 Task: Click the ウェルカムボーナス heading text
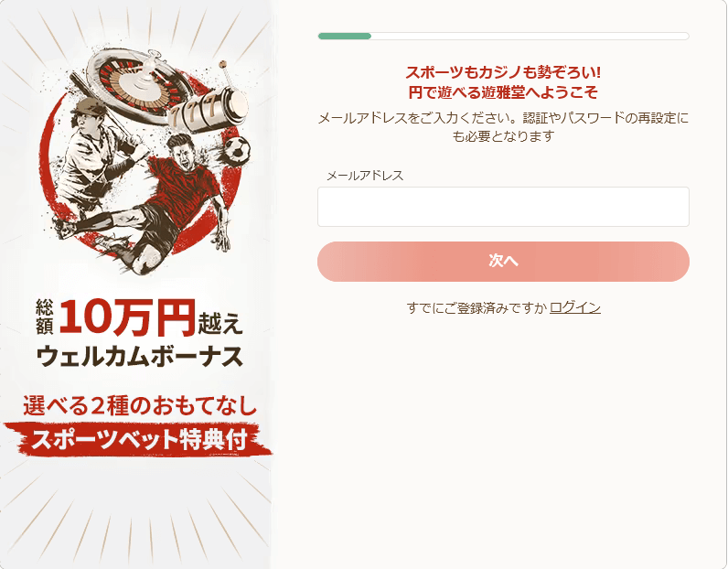(x=140, y=356)
